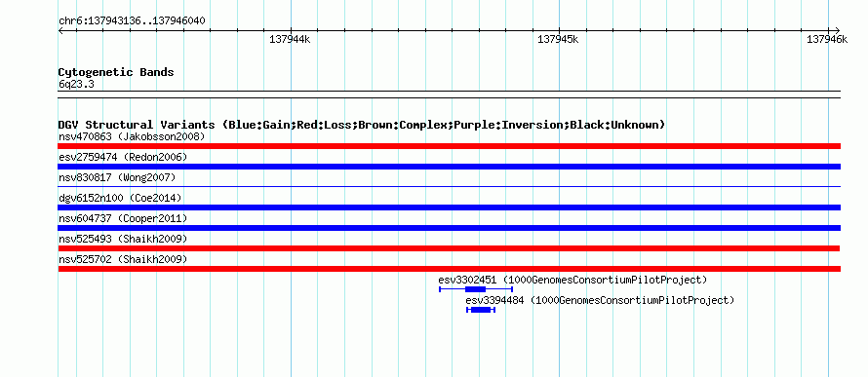
Task: Click the esv3394484 variant glyph
Action: [x=481, y=310]
